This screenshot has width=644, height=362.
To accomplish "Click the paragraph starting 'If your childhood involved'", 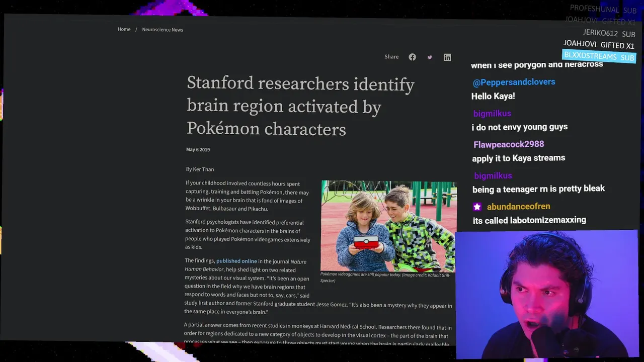I will point(247,196).
